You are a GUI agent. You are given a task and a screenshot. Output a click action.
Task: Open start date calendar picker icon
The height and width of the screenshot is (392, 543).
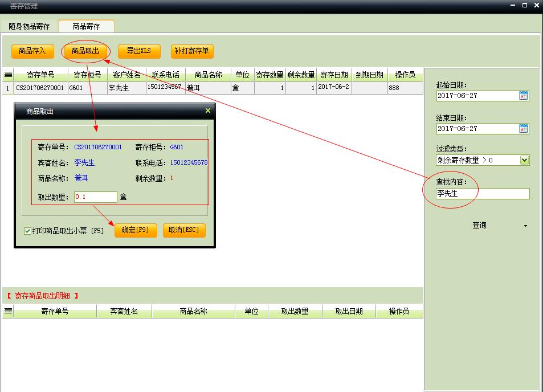[524, 96]
